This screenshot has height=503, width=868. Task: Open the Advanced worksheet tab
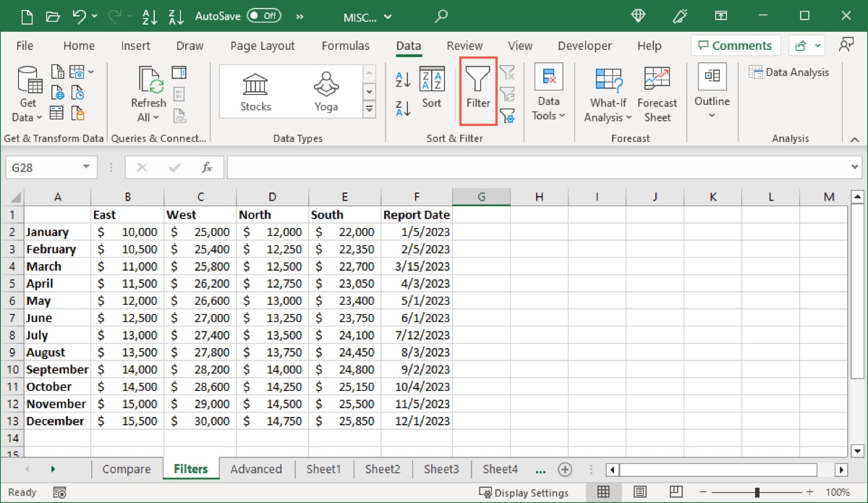257,469
